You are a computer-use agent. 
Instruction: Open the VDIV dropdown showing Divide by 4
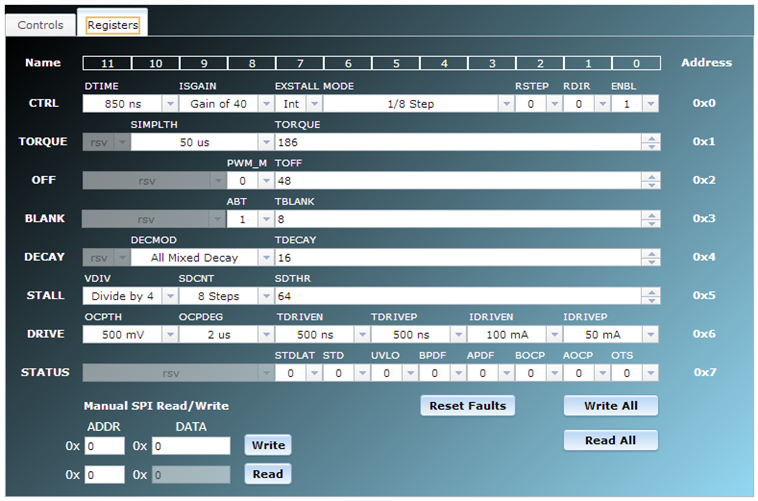[x=130, y=296]
